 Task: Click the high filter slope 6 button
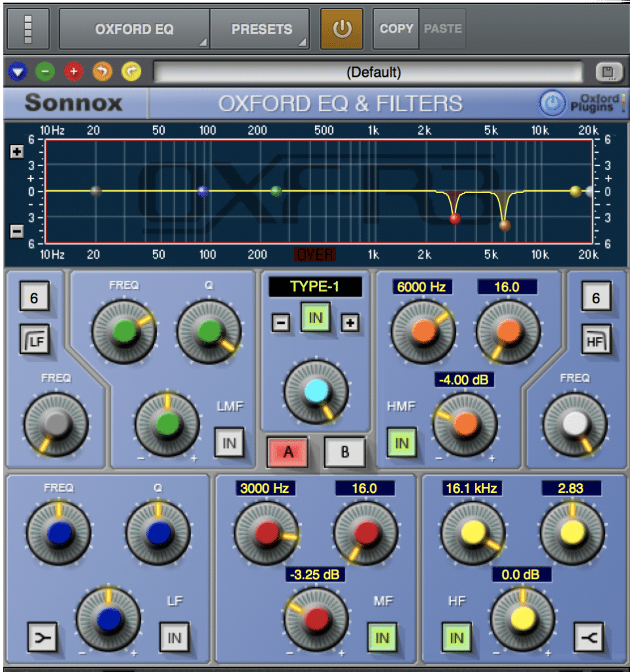tap(596, 297)
